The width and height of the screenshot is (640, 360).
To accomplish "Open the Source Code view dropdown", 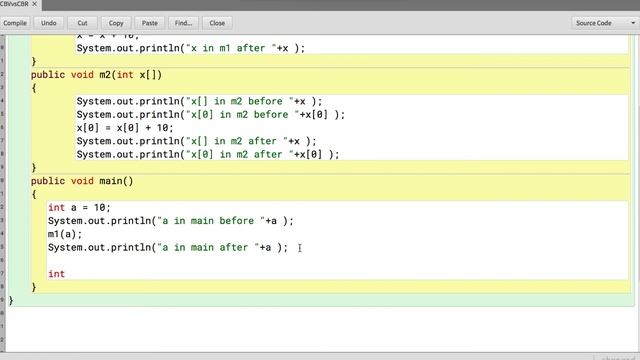I will pyautogui.click(x=605, y=23).
